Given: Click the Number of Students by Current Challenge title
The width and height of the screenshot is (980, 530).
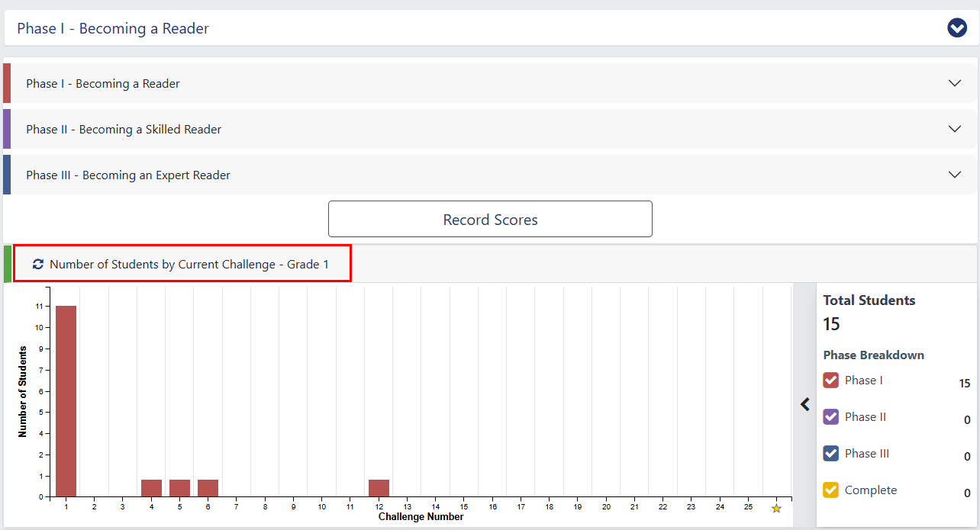Looking at the screenshot, I should [189, 265].
